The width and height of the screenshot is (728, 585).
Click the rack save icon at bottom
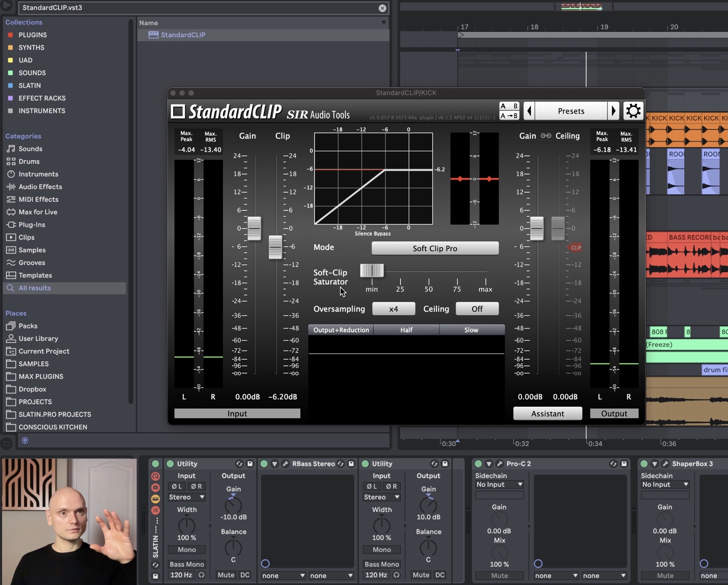(x=156, y=576)
